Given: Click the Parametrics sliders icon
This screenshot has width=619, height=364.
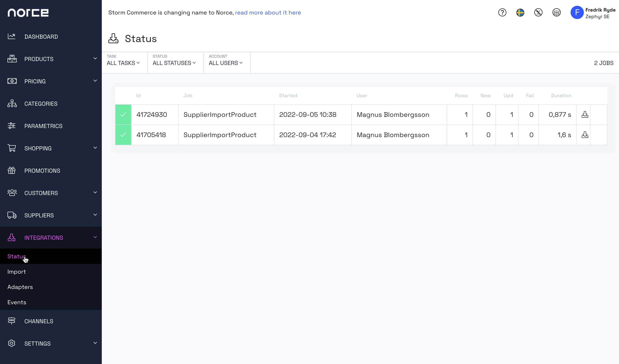Looking at the screenshot, I should click(12, 126).
